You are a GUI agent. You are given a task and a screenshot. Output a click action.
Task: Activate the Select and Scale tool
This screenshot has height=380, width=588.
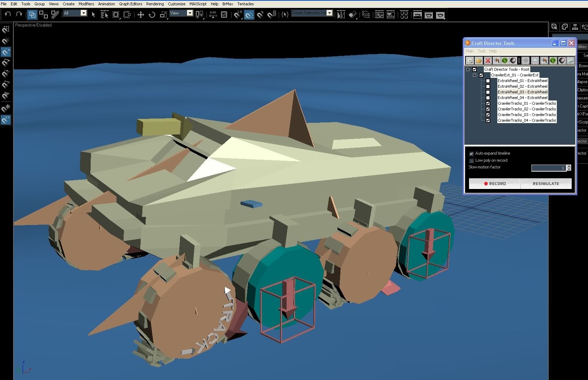click(163, 15)
